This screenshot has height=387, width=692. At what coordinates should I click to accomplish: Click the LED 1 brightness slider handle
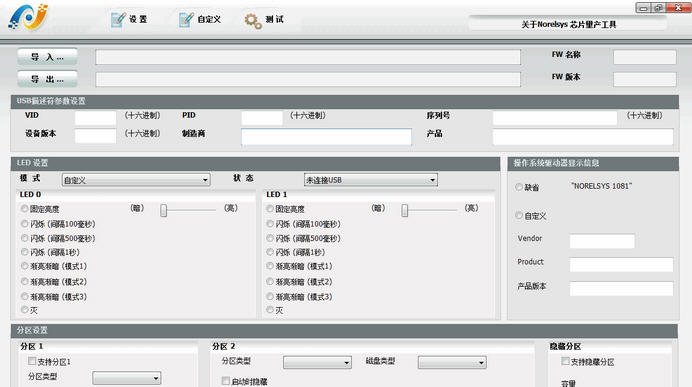click(405, 210)
